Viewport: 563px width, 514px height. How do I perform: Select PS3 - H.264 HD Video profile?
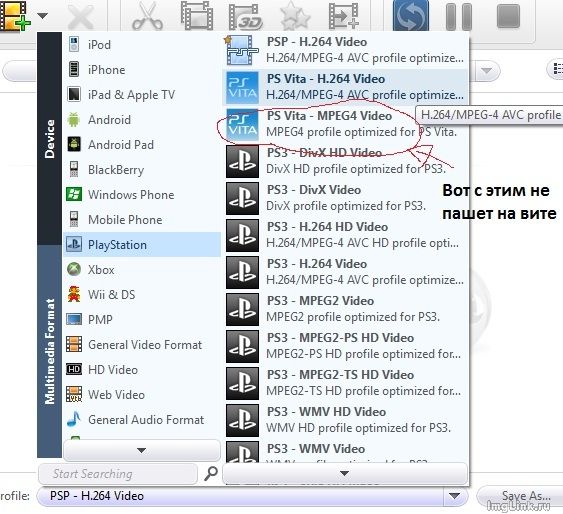pos(345,235)
